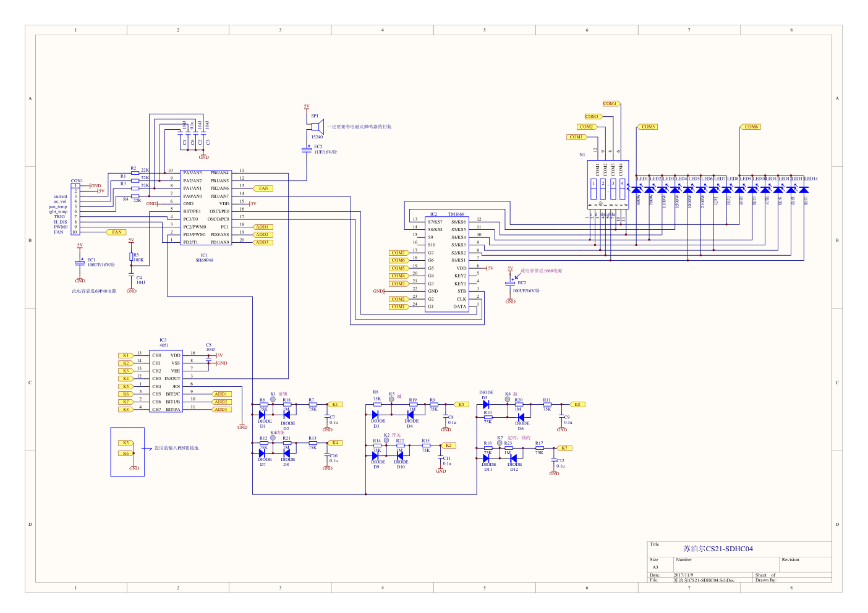
Task: Select the COM6 net label above LEDs
Action: [751, 127]
